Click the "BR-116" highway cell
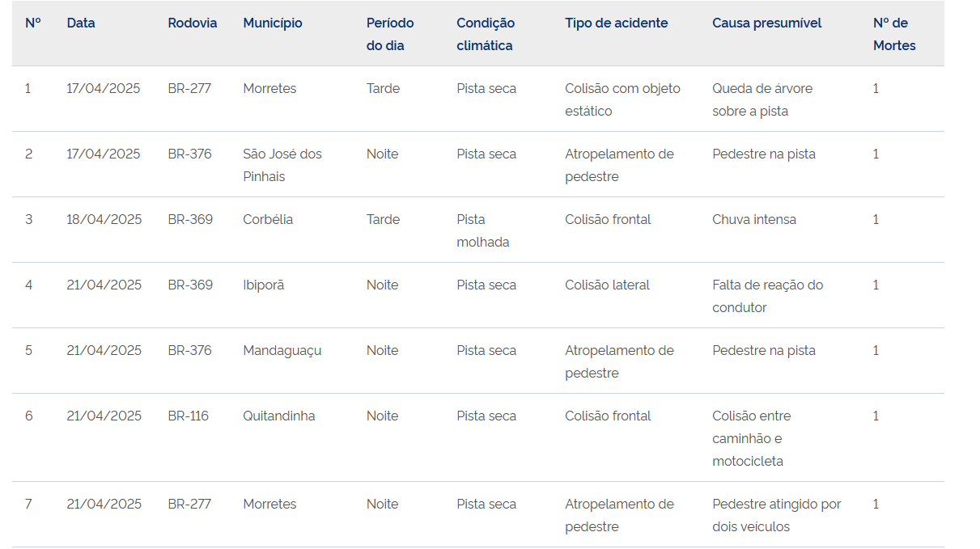The image size is (980, 549). tap(189, 416)
